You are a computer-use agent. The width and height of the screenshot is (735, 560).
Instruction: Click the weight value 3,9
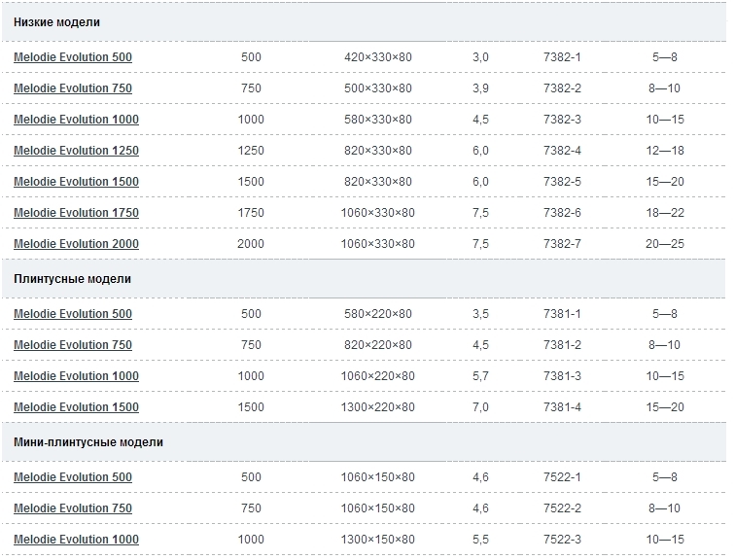tap(480, 88)
